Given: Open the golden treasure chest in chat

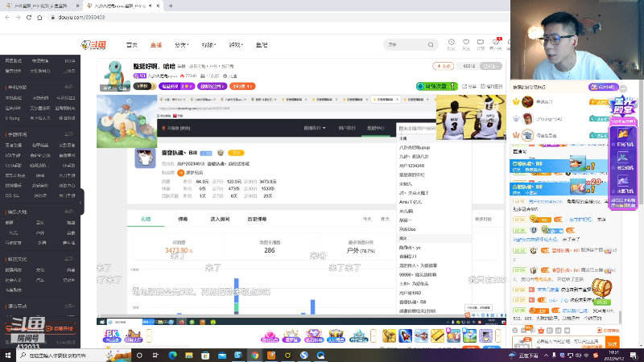Looking at the screenshot, I should click(601, 289).
